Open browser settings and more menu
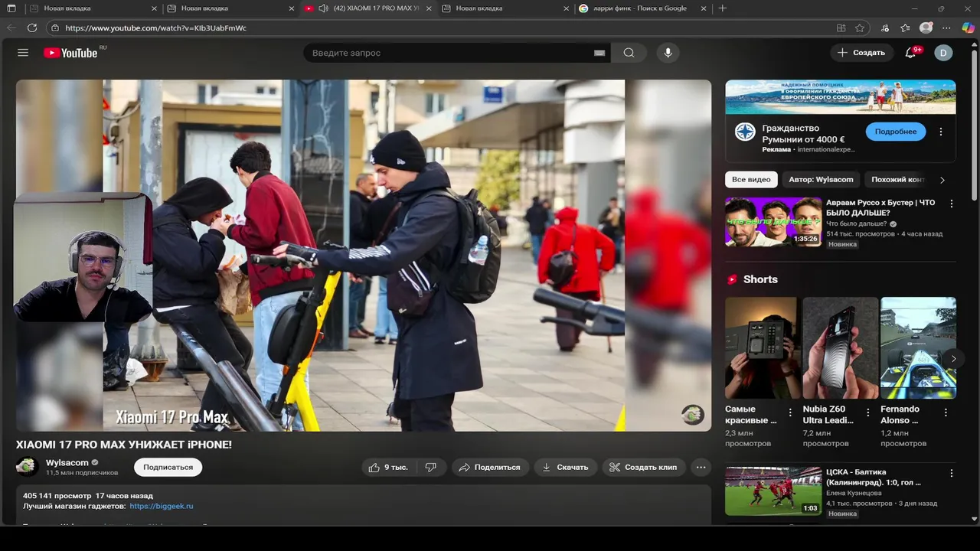The height and width of the screenshot is (551, 980). click(946, 28)
